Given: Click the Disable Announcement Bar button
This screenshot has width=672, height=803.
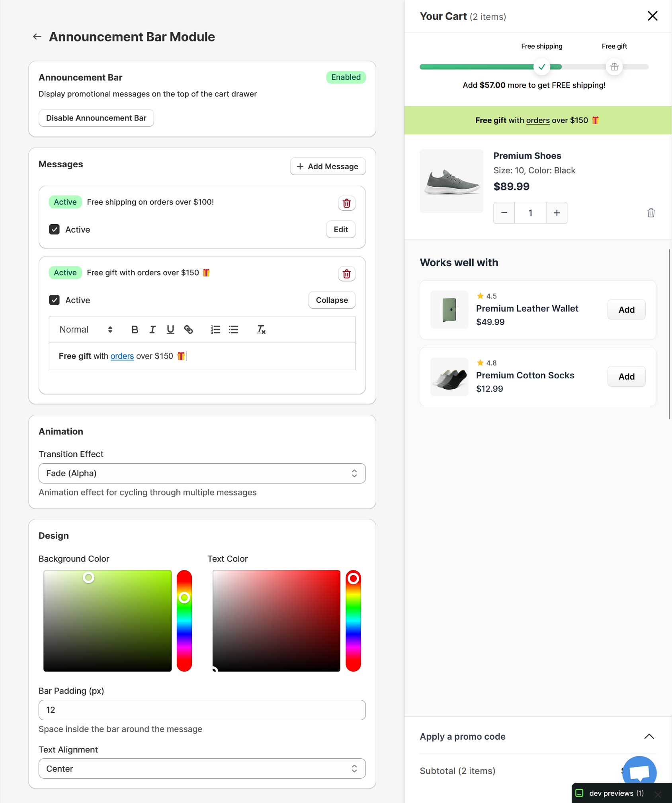Looking at the screenshot, I should [96, 118].
